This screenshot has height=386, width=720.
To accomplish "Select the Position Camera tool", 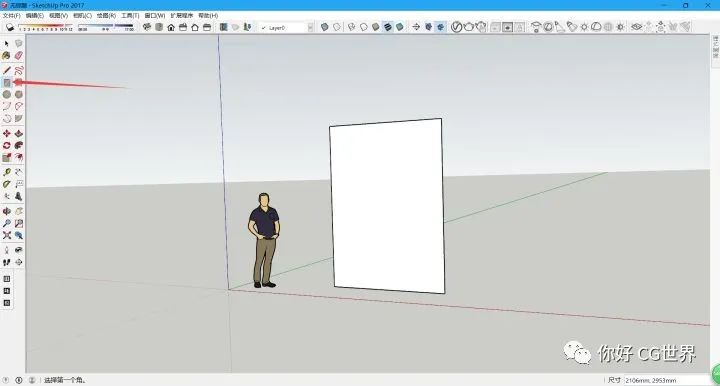I will pos(6,250).
